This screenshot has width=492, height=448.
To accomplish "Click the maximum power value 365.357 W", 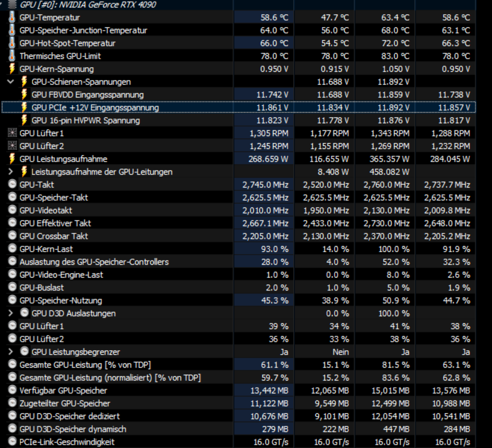I will pyautogui.click(x=389, y=159).
